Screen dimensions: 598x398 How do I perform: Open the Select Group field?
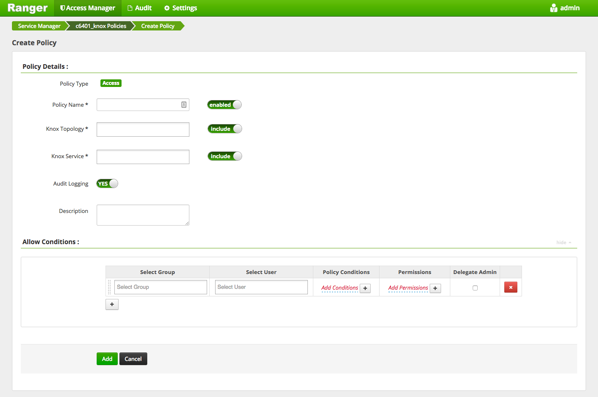(160, 287)
